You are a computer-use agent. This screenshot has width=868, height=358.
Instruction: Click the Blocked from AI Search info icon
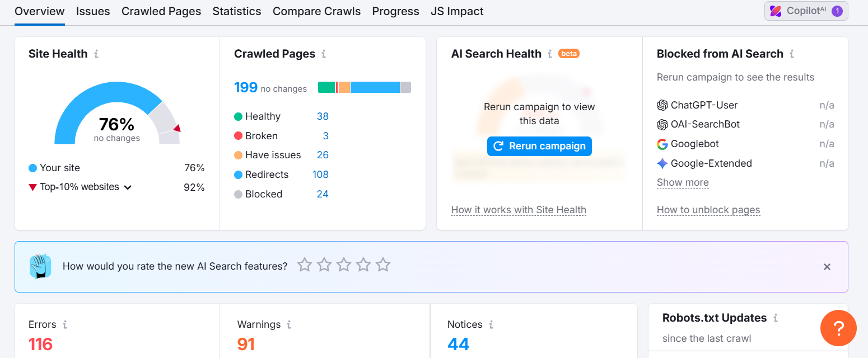click(x=792, y=54)
